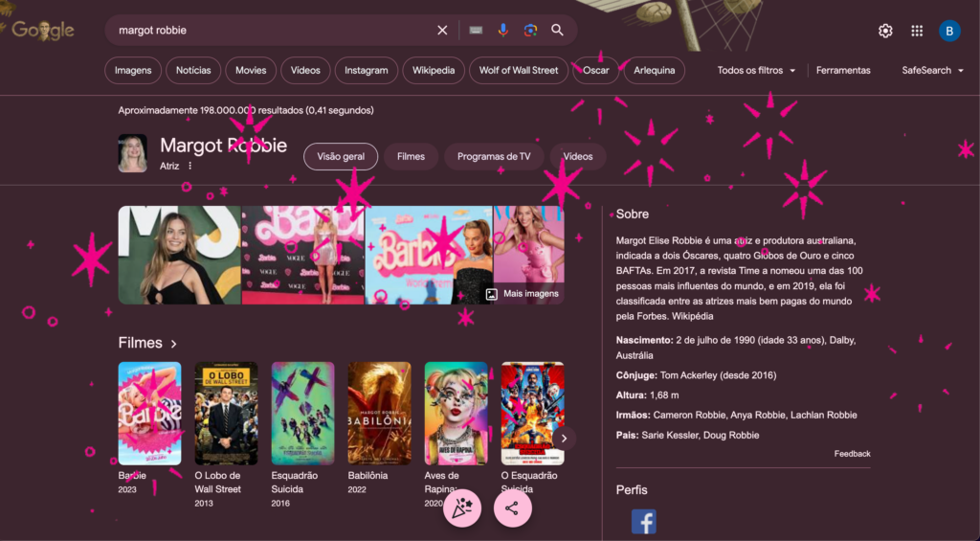The height and width of the screenshot is (541, 980).
Task: Open the Barbie pink carpet photo
Action: coord(303,255)
